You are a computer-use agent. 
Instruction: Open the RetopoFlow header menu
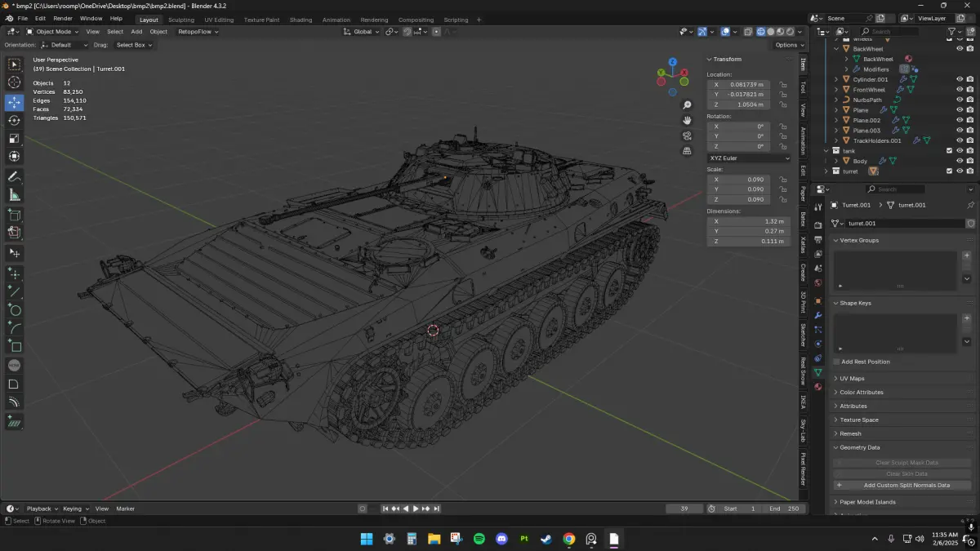tap(197, 32)
